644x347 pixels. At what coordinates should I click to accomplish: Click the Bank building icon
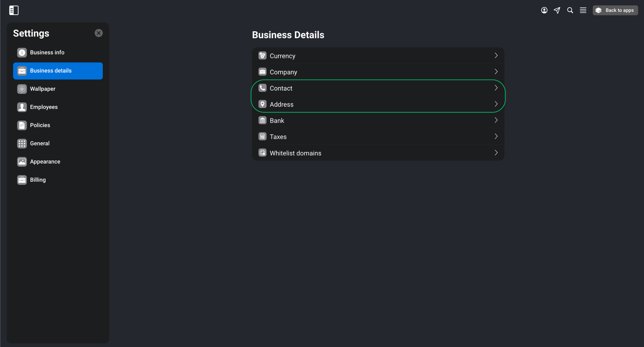(x=262, y=120)
